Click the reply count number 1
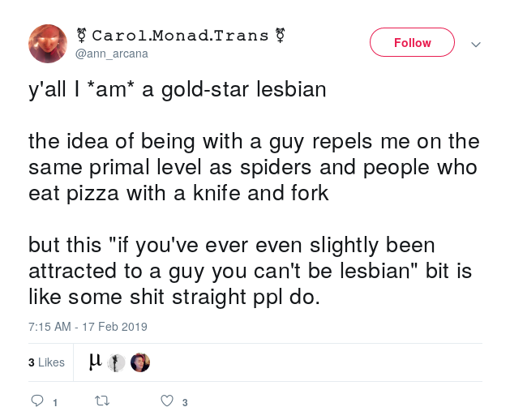The image size is (510, 420). (55, 403)
